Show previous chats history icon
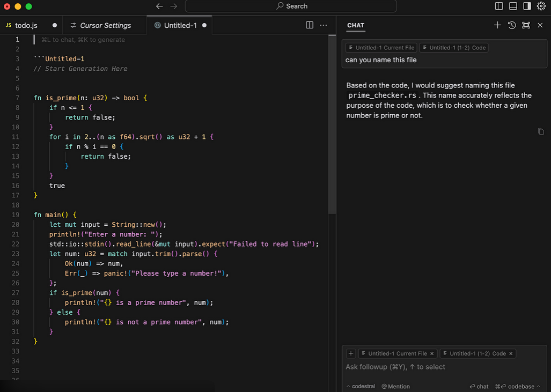Image resolution: width=551 pixels, height=392 pixels. tap(512, 25)
